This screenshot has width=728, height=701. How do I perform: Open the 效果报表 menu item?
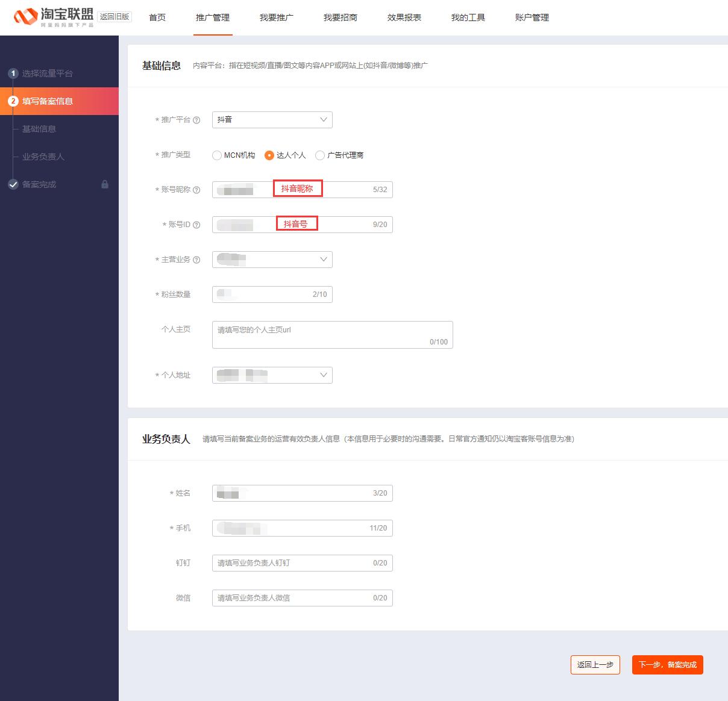pos(403,17)
